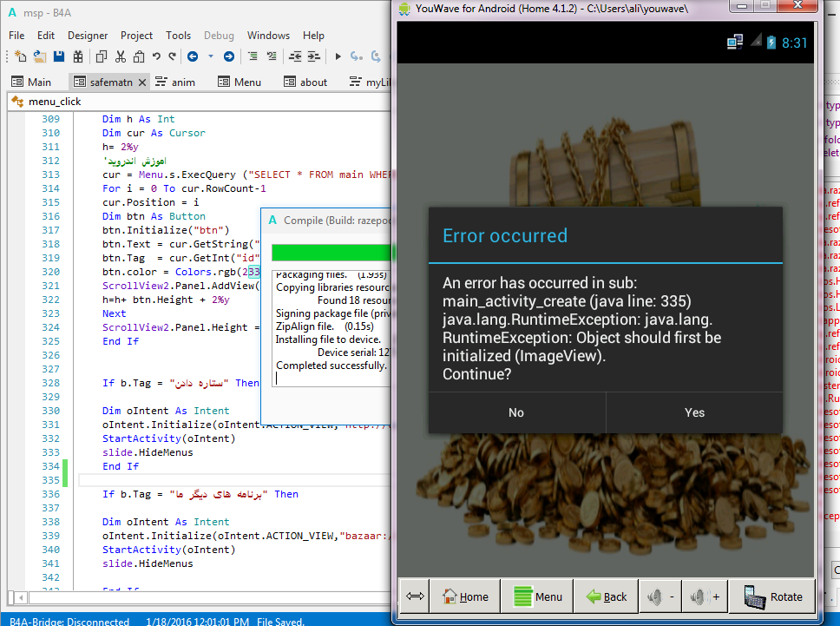
Task: Click the Open project folder icon
Action: (40, 56)
